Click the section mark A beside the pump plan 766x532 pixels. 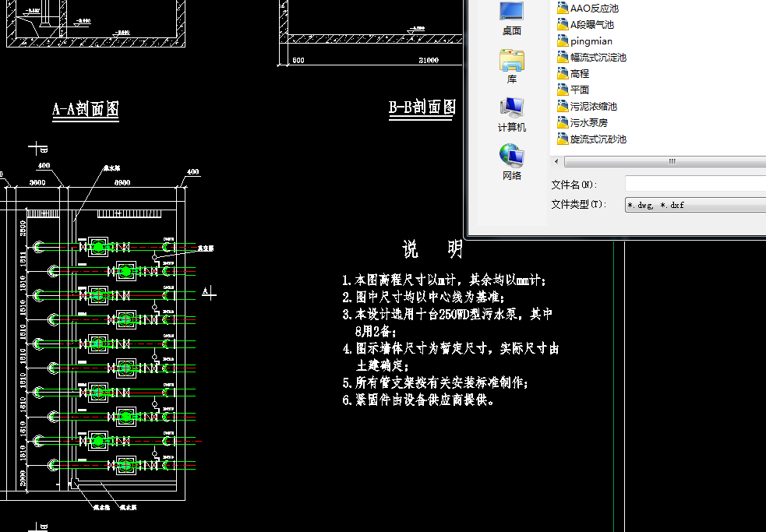coord(209,293)
